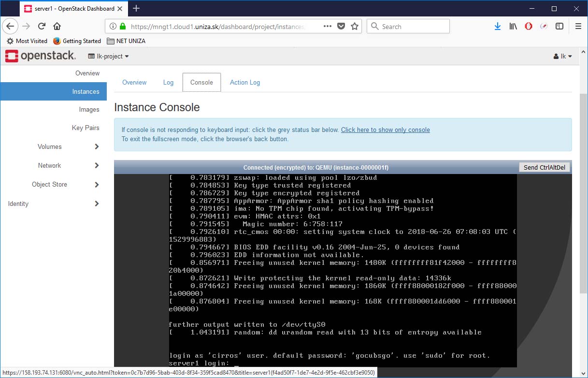Click the Instance Console heading
588x378 pixels.
click(x=157, y=107)
